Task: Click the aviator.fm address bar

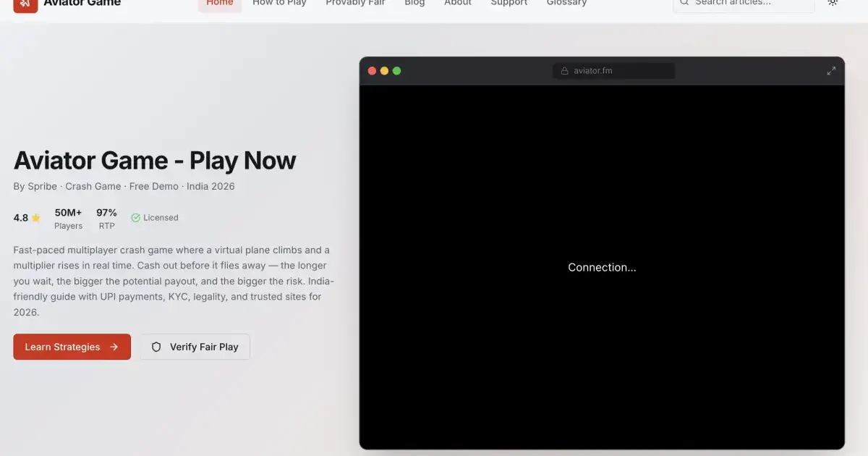Action: (x=614, y=71)
